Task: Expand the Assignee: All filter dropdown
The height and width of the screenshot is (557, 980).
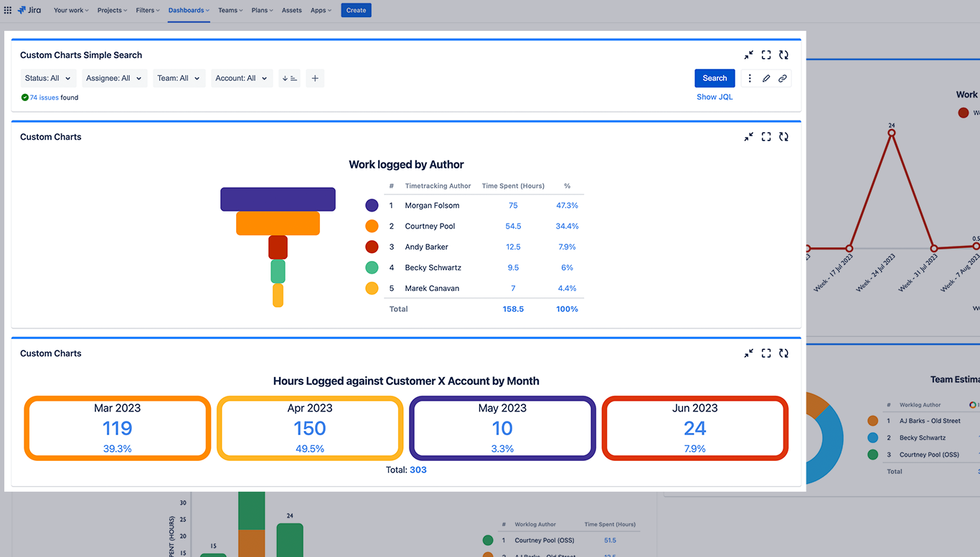Action: [115, 78]
